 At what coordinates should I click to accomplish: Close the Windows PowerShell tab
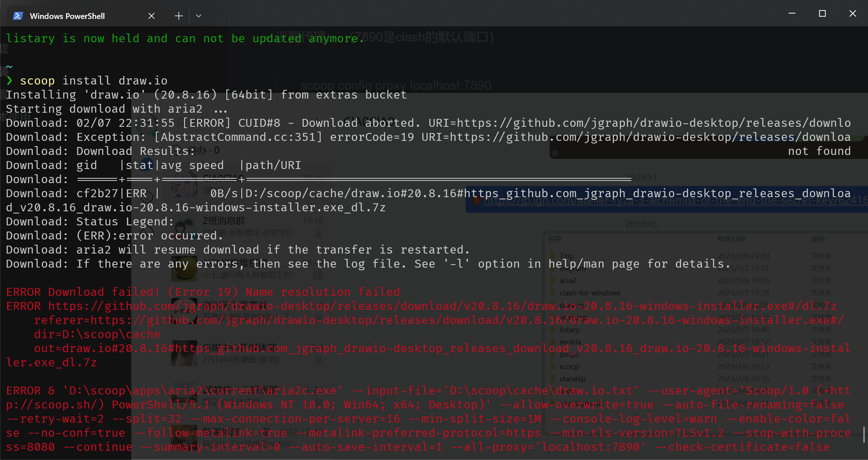(151, 16)
